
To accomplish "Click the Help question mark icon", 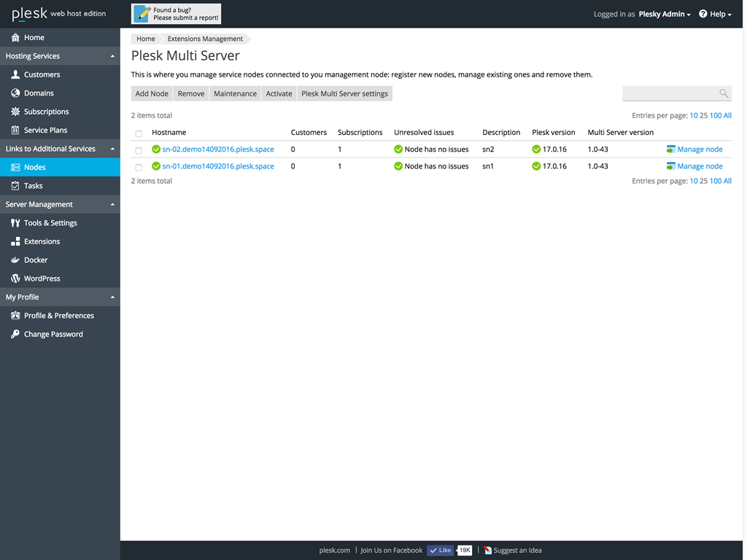I will coord(703,14).
